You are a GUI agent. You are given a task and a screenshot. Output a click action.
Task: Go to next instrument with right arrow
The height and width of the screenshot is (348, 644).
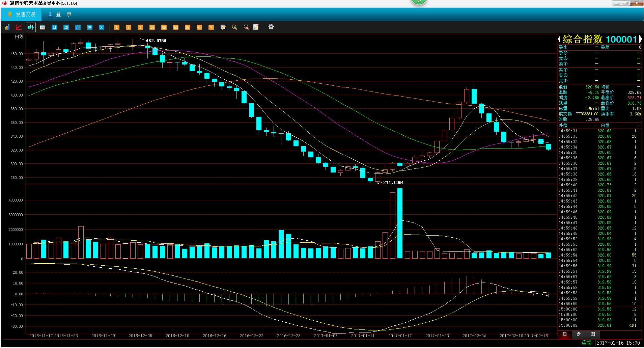point(640,39)
